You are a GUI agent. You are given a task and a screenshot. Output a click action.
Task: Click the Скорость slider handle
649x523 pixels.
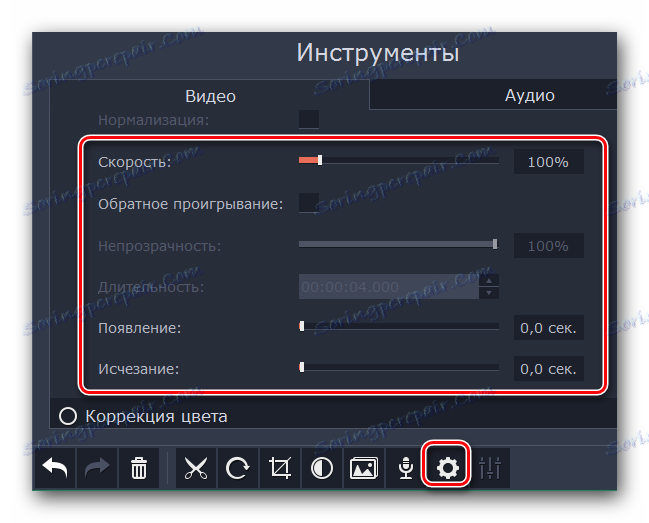320,160
